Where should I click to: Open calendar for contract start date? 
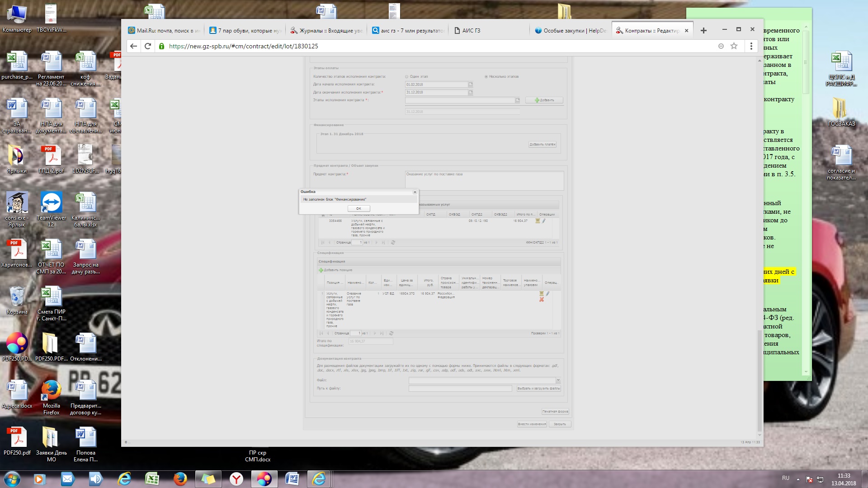[x=470, y=84]
